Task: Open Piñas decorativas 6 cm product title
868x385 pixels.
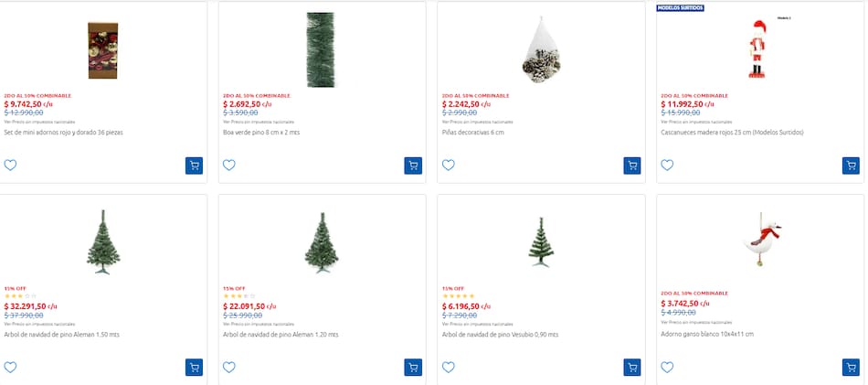Action: [x=472, y=133]
